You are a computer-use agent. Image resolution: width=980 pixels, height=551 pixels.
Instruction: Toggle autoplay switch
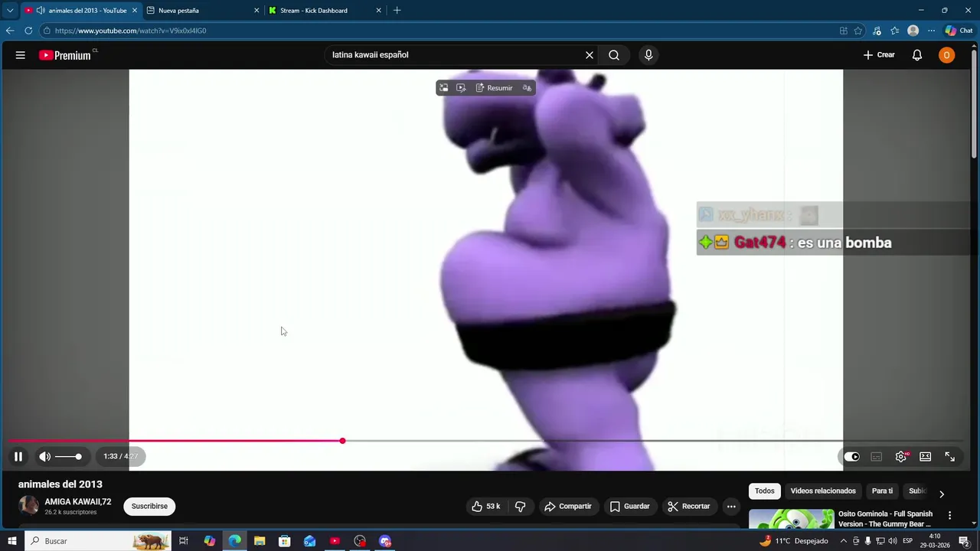pyautogui.click(x=852, y=457)
